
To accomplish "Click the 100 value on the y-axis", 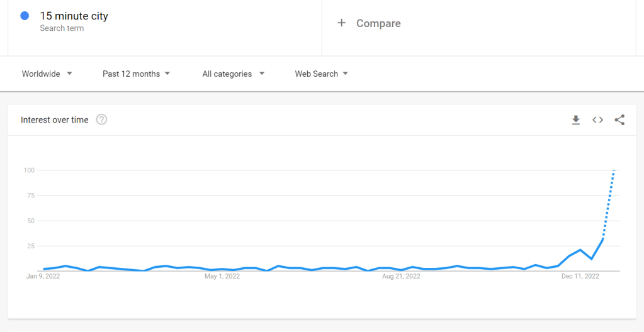I will [x=29, y=170].
